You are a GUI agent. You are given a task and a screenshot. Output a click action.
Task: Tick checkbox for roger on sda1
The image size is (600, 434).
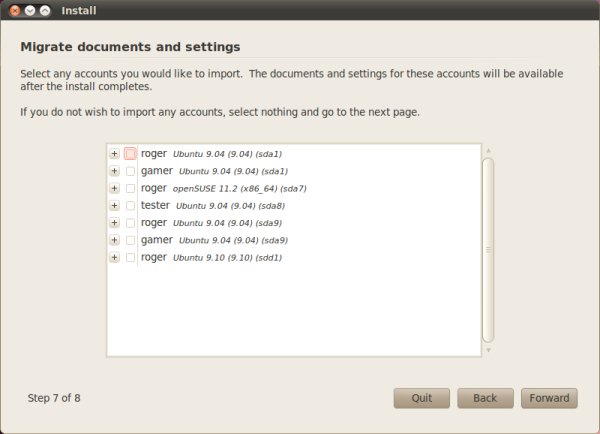[131, 154]
